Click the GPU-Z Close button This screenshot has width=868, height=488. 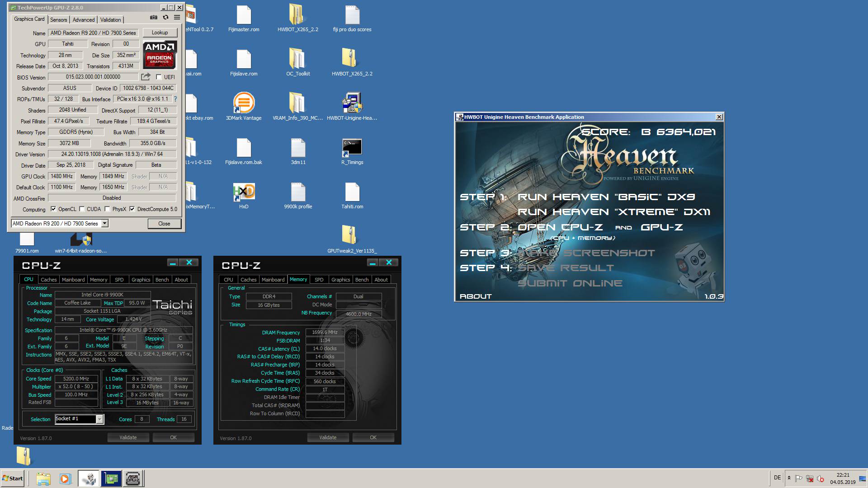(164, 224)
